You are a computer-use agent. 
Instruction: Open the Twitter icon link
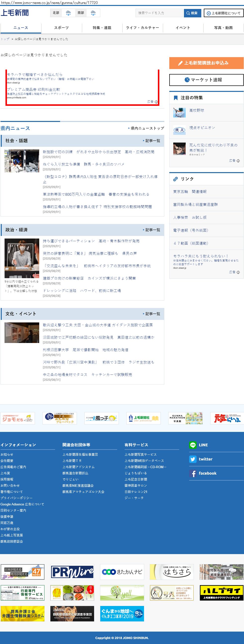pos(193,459)
